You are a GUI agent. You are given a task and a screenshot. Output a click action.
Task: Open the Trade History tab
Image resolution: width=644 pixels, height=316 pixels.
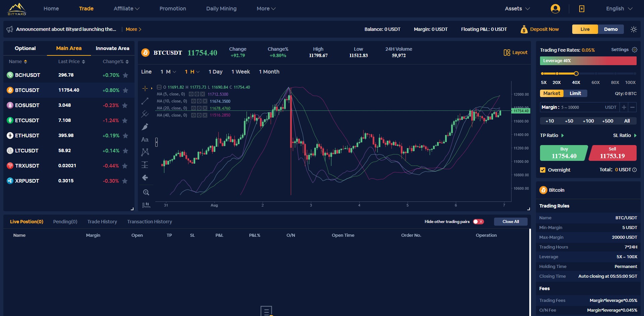tap(102, 222)
